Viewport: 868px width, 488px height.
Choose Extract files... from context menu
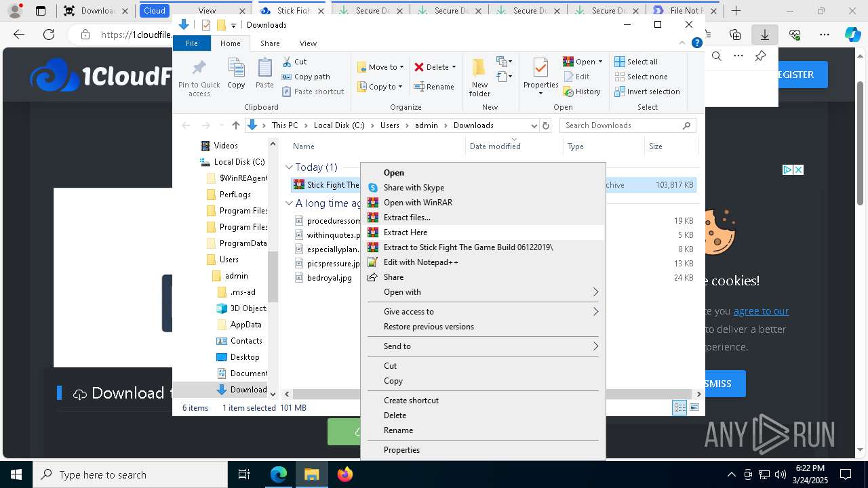[x=483, y=218]
